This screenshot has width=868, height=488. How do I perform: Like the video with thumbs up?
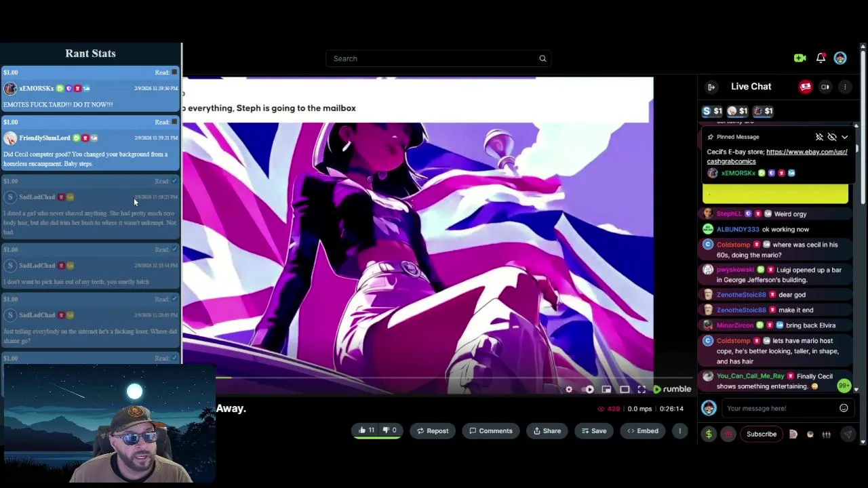tap(367, 431)
